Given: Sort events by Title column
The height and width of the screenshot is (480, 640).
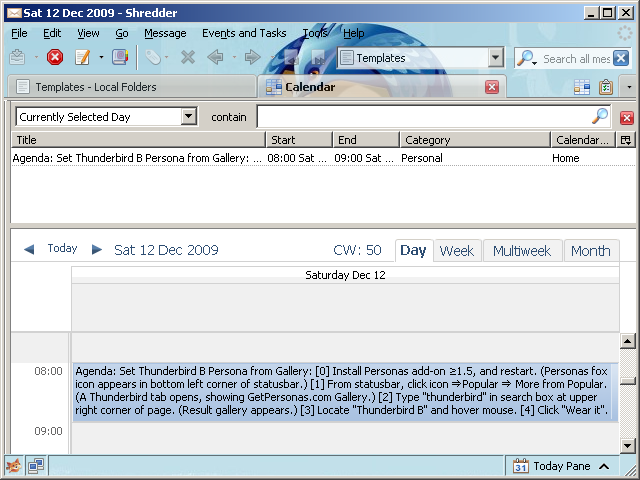Looking at the screenshot, I should 138,140.
